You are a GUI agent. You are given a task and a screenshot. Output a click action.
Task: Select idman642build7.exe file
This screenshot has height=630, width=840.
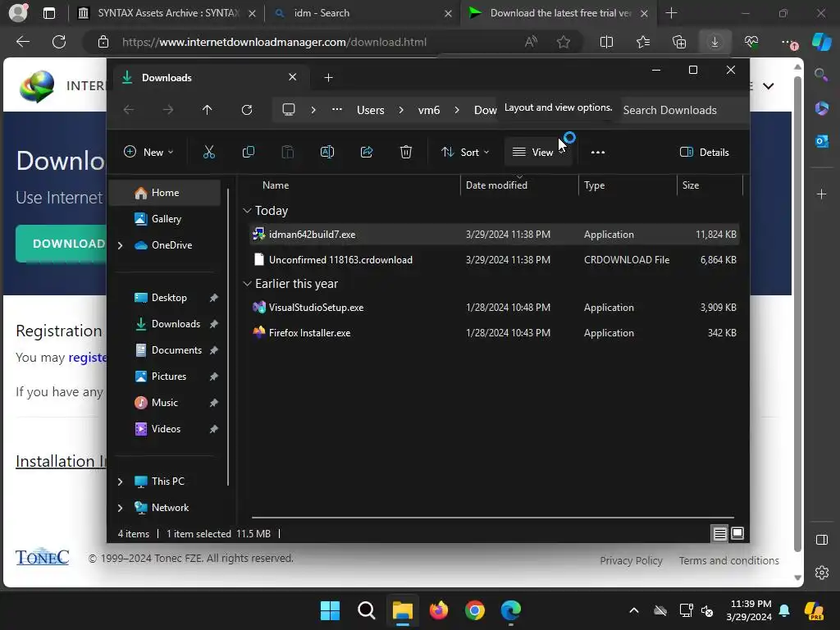click(494, 235)
